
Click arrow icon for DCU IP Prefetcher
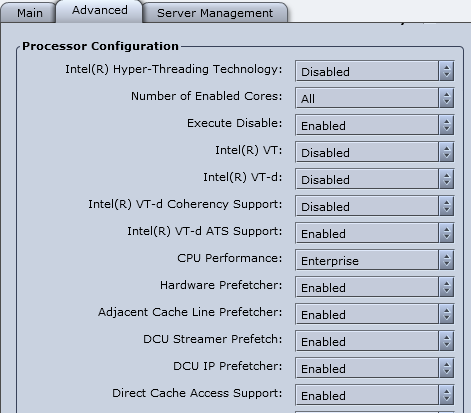click(x=447, y=368)
